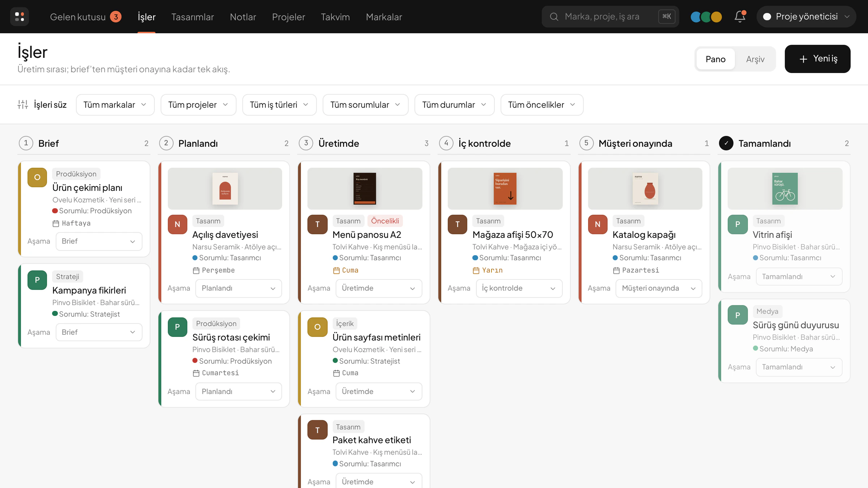The image size is (868, 488).
Task: Open the Tüm öncelikler dropdown
Action: coord(542,105)
